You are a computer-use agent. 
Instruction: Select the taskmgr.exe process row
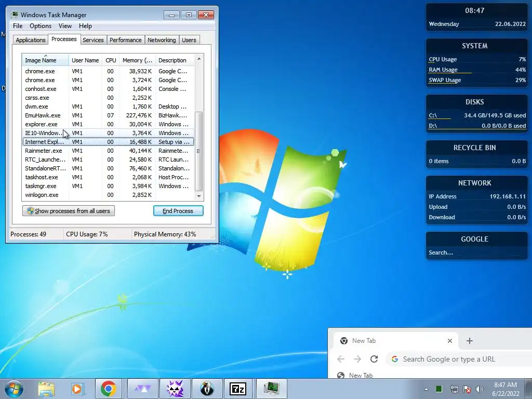(108, 186)
